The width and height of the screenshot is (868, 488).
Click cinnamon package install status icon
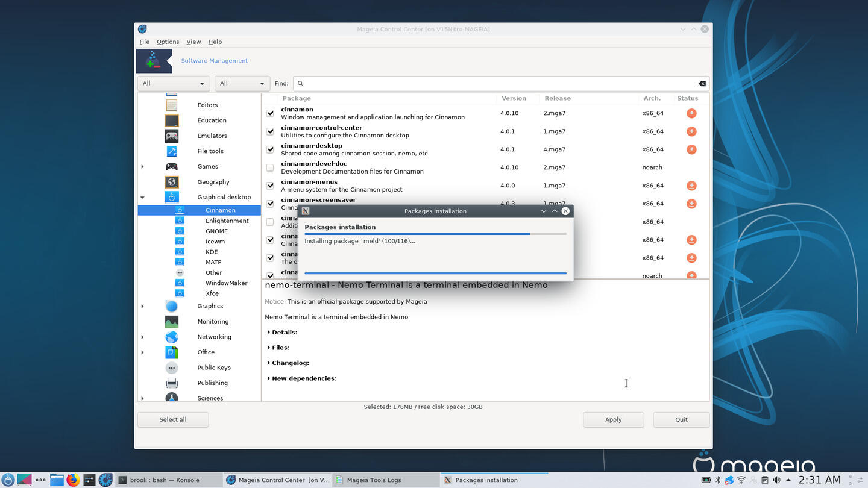(x=691, y=113)
